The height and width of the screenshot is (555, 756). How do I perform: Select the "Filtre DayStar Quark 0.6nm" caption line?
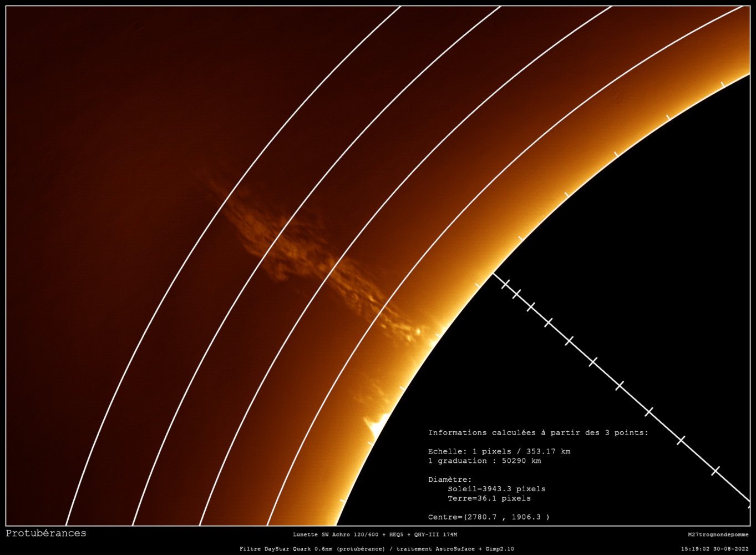[x=377, y=549]
